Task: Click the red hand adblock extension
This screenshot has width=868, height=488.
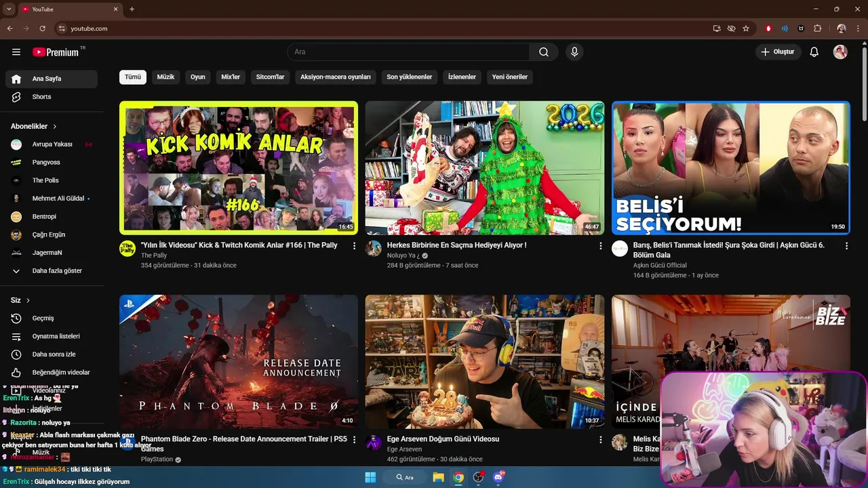Action: pyautogui.click(x=768, y=28)
